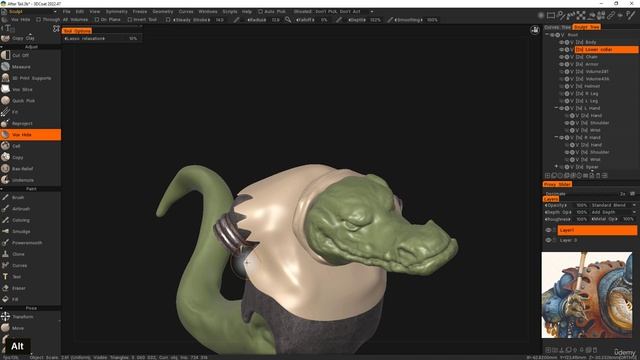The width and height of the screenshot is (640, 360).
Task: Open the Standard Blend dropdown
Action: [613, 205]
